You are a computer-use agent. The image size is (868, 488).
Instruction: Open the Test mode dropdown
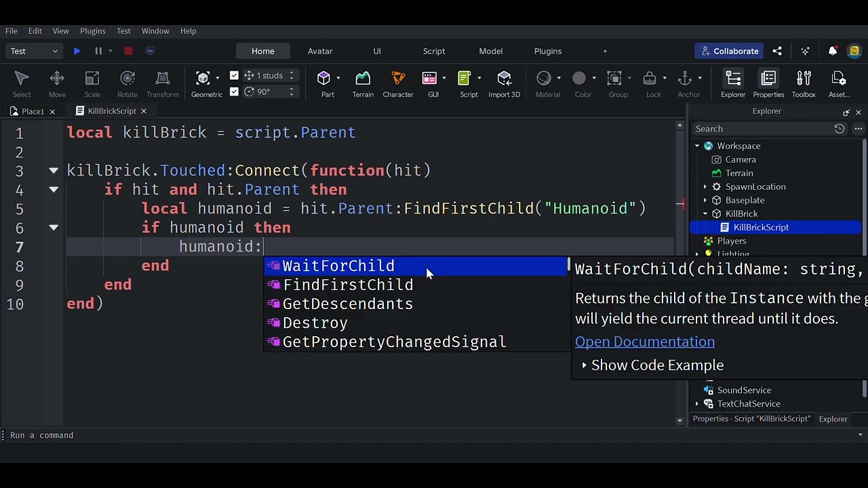click(x=35, y=51)
